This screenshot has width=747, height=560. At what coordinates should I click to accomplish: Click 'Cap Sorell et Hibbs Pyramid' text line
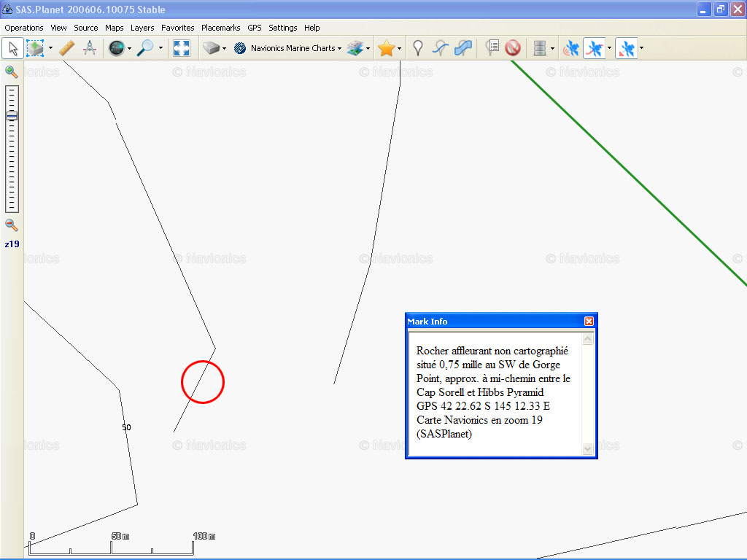[x=480, y=392]
